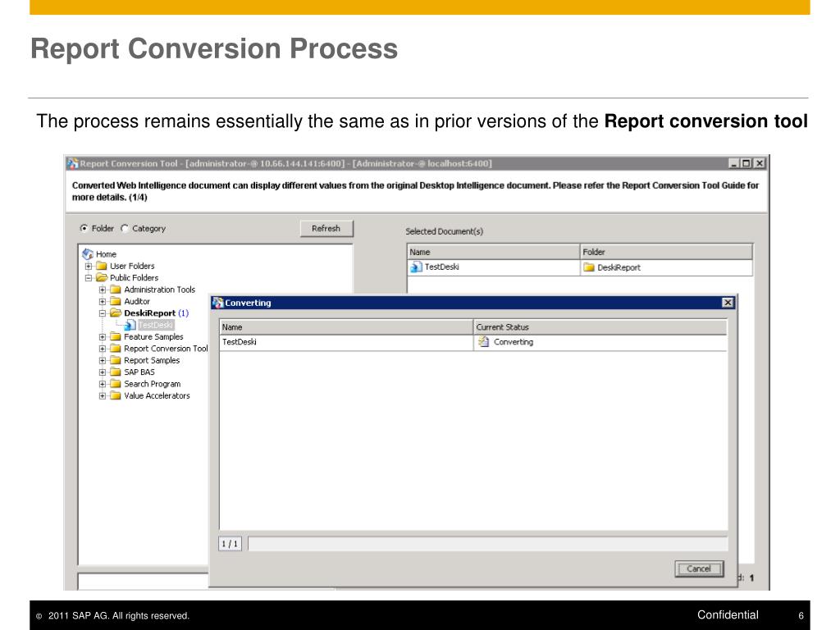The width and height of the screenshot is (840, 630).
Task: Select Administration Tools tree label
Action: 160,290
